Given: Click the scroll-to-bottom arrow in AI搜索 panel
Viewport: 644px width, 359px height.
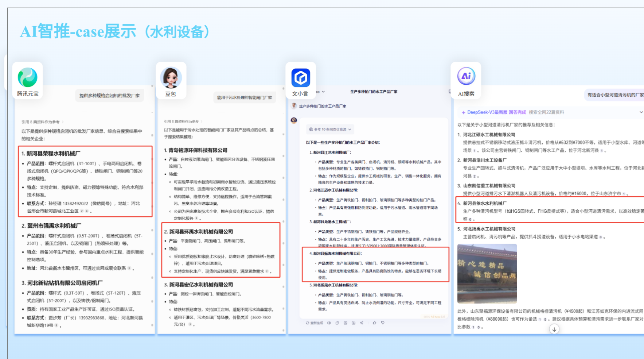Looking at the screenshot, I should click(x=554, y=329).
